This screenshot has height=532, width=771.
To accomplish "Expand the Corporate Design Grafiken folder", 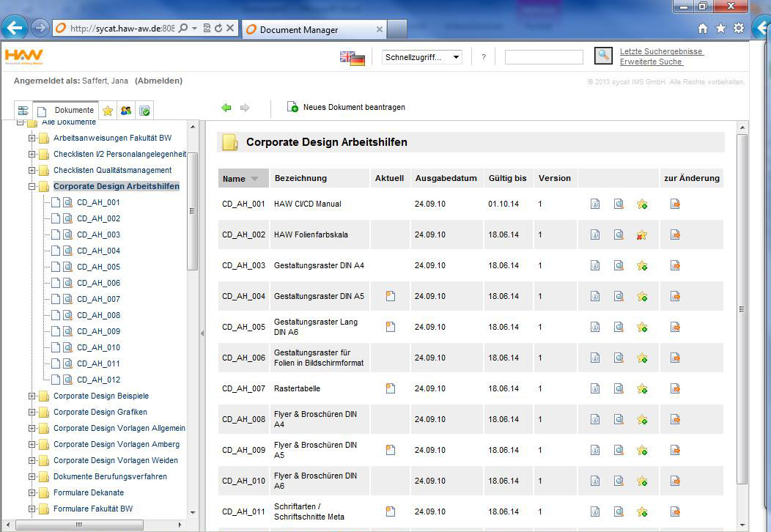I will tap(32, 412).
